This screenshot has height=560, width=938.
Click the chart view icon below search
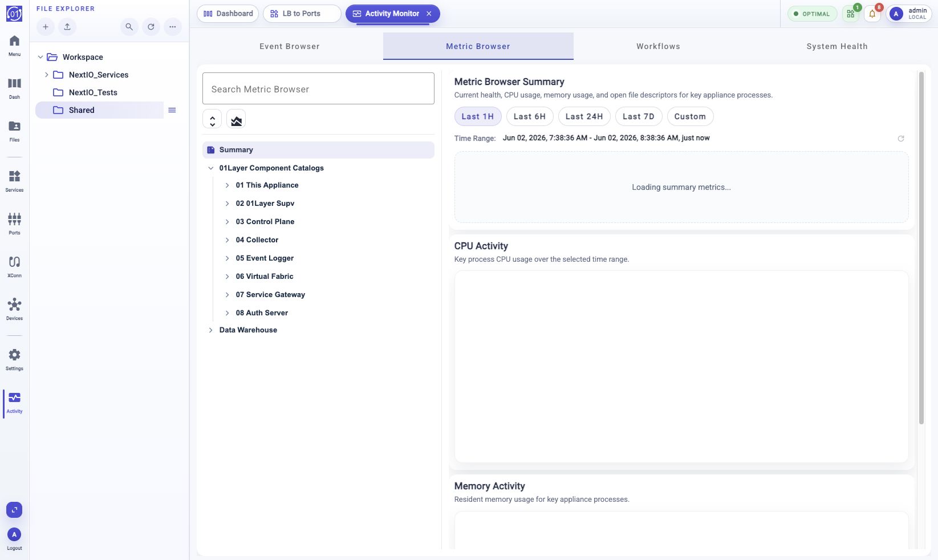click(236, 119)
